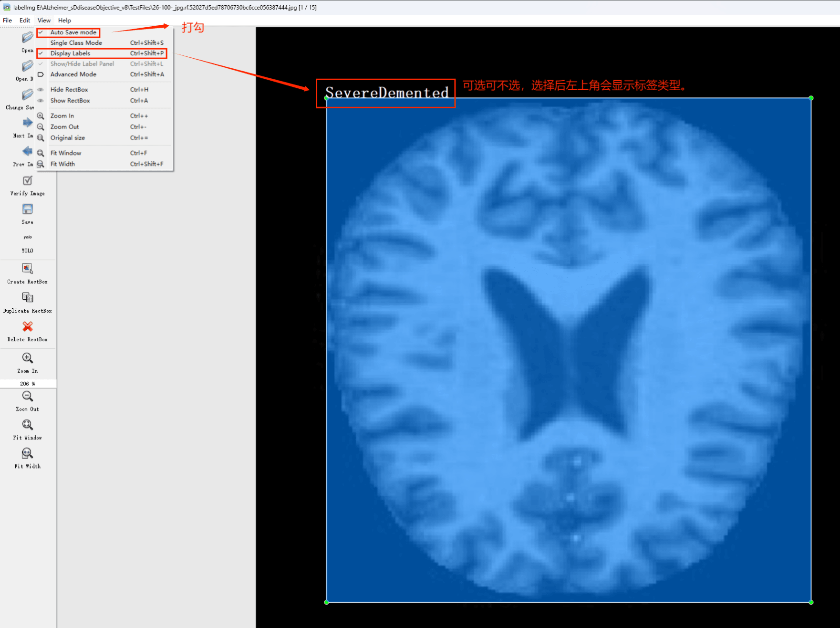Viewport: 840px width, 628px height.
Task: Click the toolbar Fit Window icon
Action: pyautogui.click(x=28, y=425)
